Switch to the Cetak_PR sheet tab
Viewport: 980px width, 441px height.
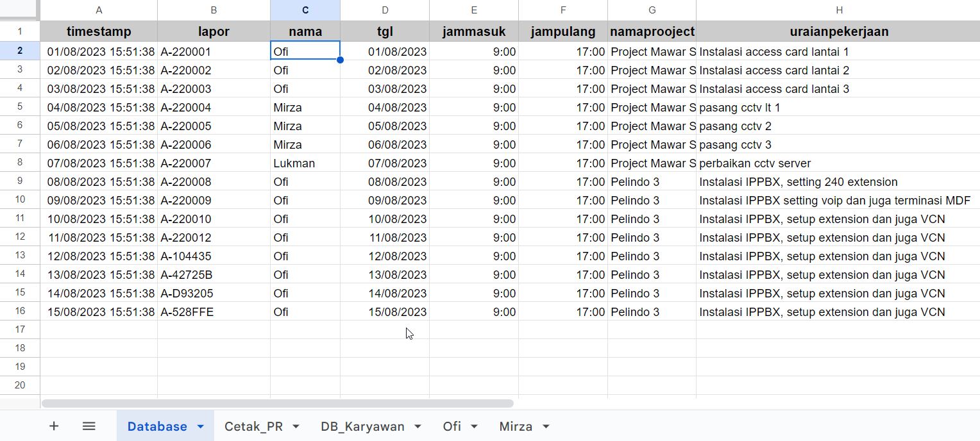point(253,427)
